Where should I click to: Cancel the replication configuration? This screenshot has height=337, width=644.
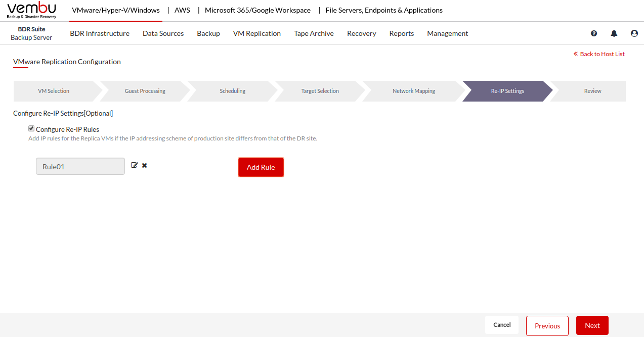502,325
